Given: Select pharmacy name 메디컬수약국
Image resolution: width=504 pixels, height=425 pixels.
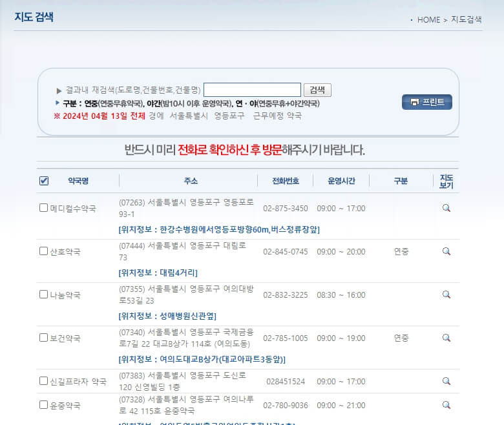Looking at the screenshot, I should coord(73,209).
